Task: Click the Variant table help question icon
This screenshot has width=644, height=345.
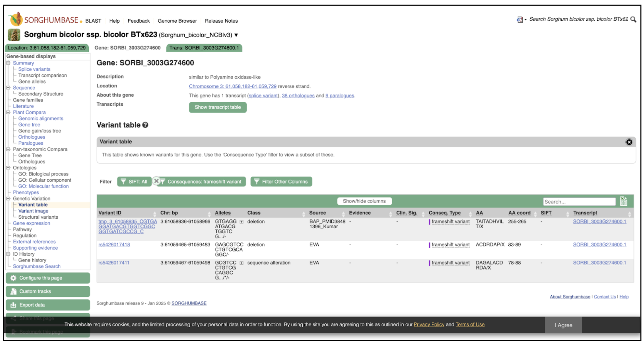Action: [x=145, y=125]
